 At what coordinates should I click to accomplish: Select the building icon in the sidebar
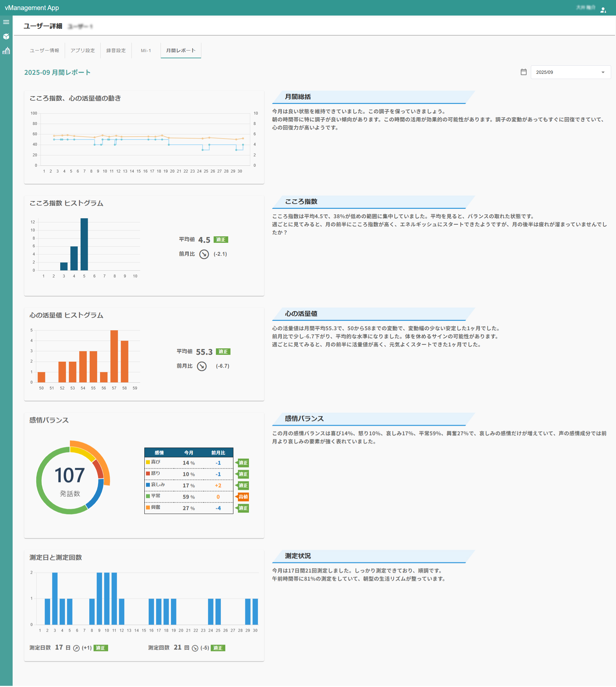[x=6, y=51]
